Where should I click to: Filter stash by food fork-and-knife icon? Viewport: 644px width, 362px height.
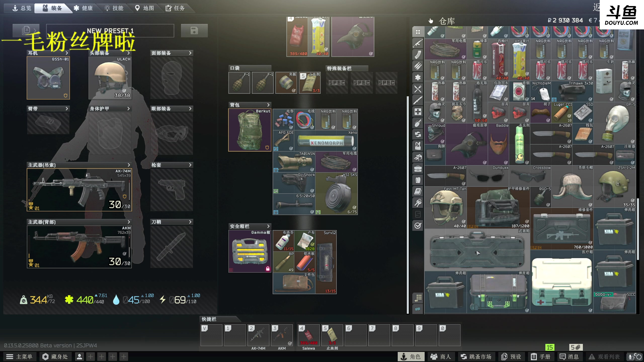(418, 89)
